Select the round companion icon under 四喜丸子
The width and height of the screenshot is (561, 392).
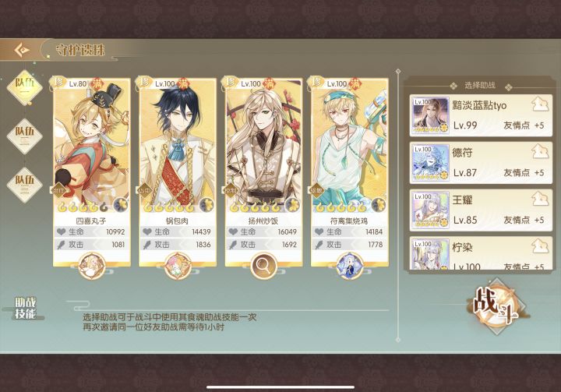point(92,266)
